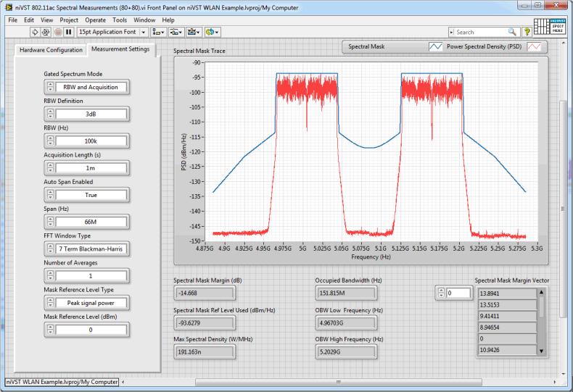The width and height of the screenshot is (573, 392).
Task: Click the Run Continuously button
Action: [47, 32]
